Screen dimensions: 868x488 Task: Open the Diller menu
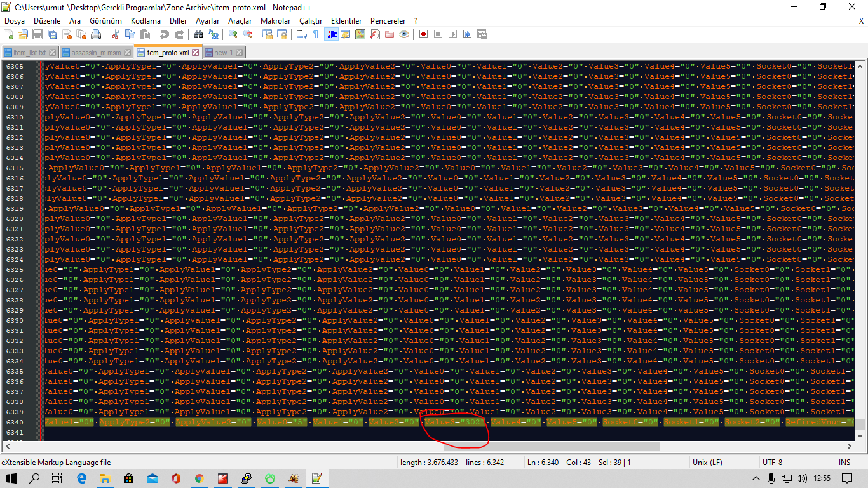178,21
